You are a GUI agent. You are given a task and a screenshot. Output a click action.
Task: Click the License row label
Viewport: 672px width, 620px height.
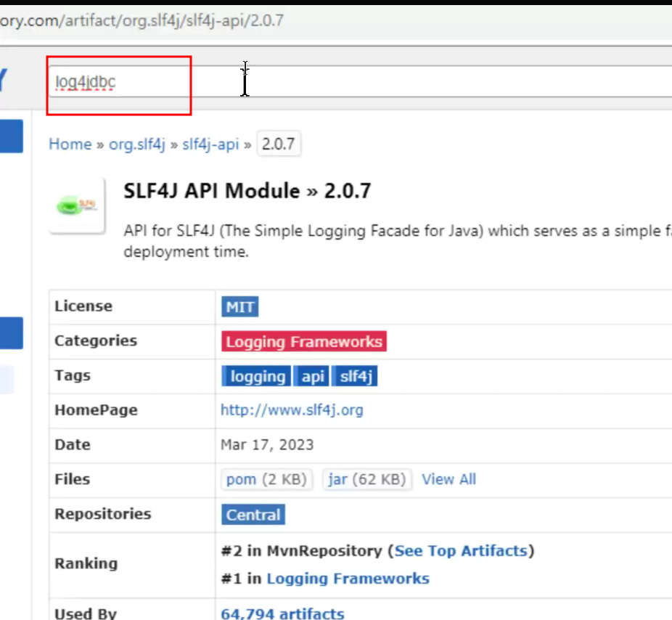coord(83,306)
